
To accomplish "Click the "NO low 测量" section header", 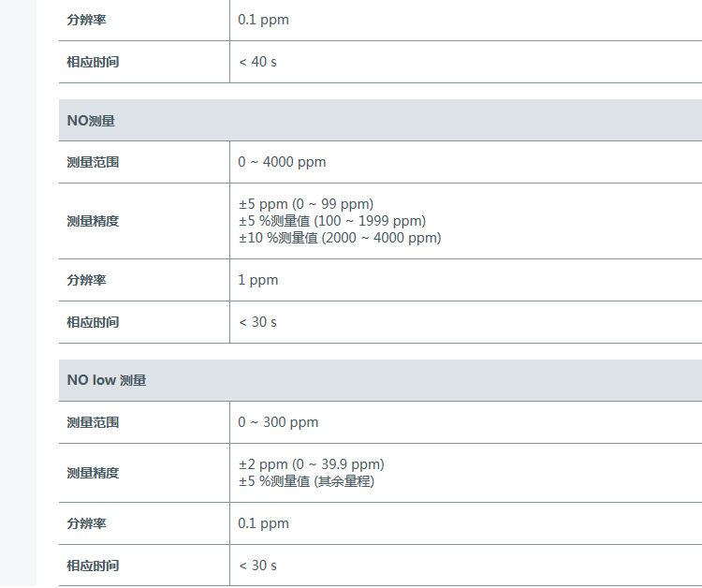I will point(107,381).
